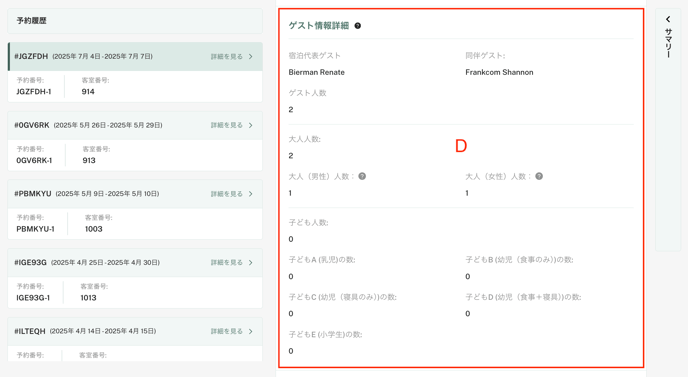Select reservation number PBMKYU-1 card
Viewport: 688px width, 377px height.
[135, 223]
